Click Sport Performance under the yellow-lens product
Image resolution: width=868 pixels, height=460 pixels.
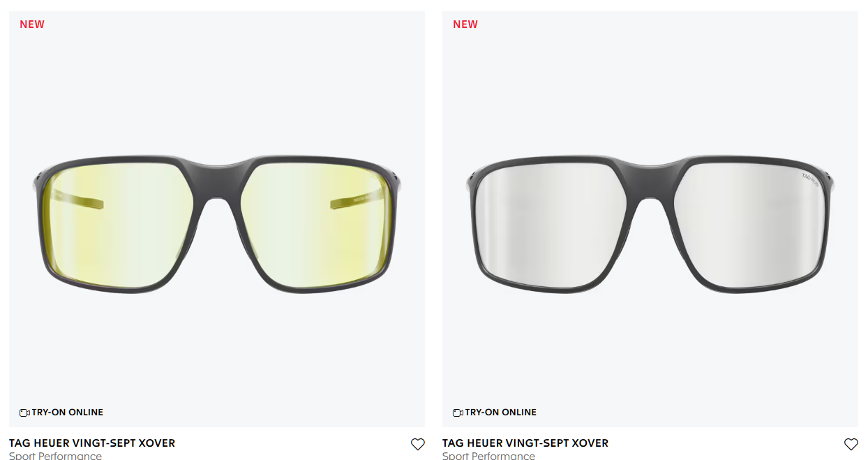coord(55,456)
